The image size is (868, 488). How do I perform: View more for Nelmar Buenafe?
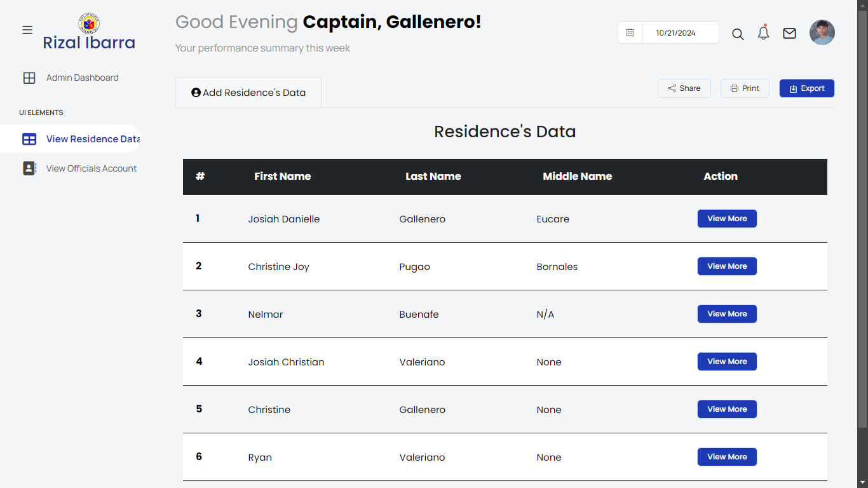tap(727, 314)
